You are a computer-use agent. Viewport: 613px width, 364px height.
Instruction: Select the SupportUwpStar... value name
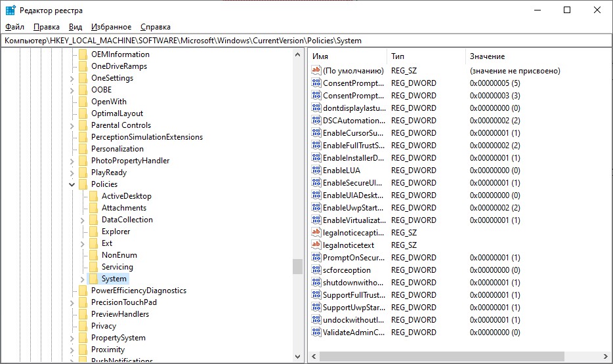point(354,308)
